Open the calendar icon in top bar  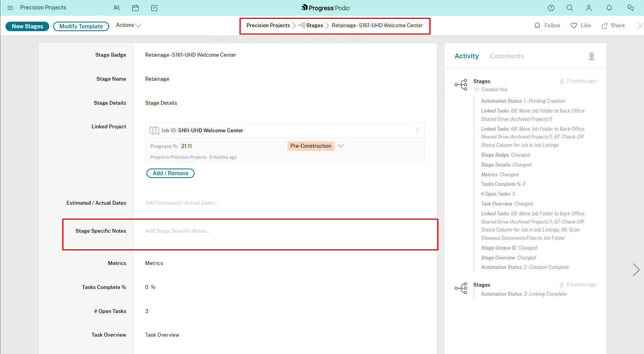tap(135, 8)
